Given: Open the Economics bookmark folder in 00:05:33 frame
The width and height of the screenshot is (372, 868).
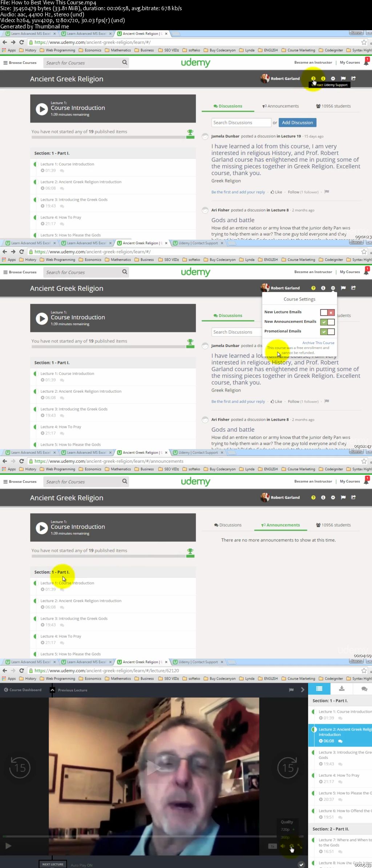Looking at the screenshot, I should [x=90, y=679].
